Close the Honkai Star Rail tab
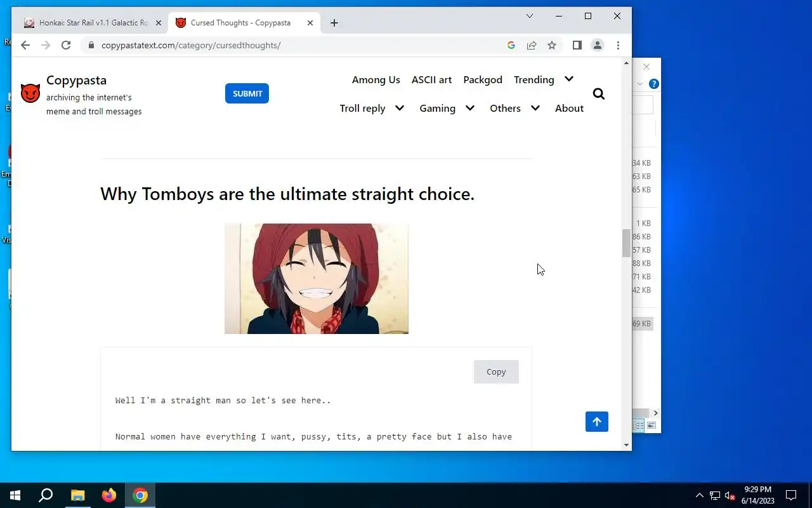812x508 pixels. tap(159, 23)
